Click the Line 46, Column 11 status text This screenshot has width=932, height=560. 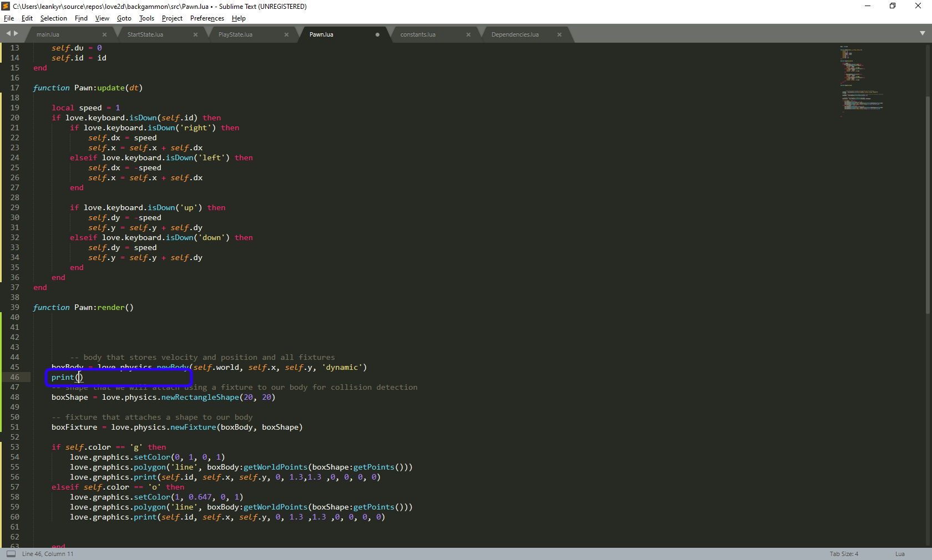coord(48,554)
